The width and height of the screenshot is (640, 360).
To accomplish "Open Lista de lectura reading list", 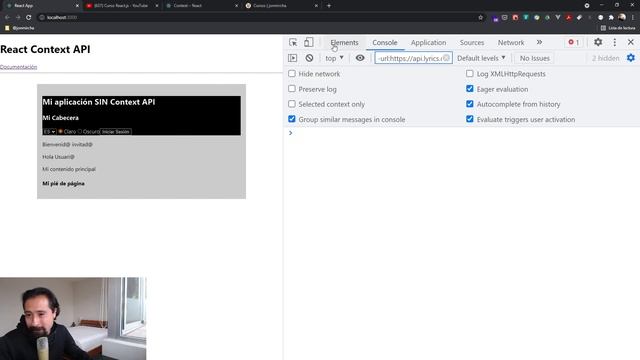I will (618, 28).
